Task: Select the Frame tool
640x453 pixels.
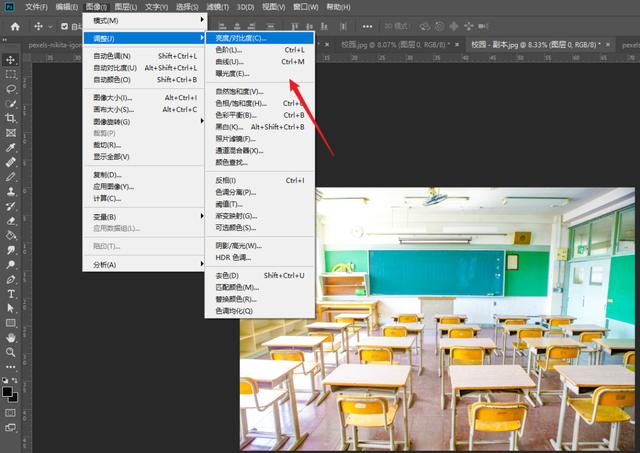Action: point(11,133)
